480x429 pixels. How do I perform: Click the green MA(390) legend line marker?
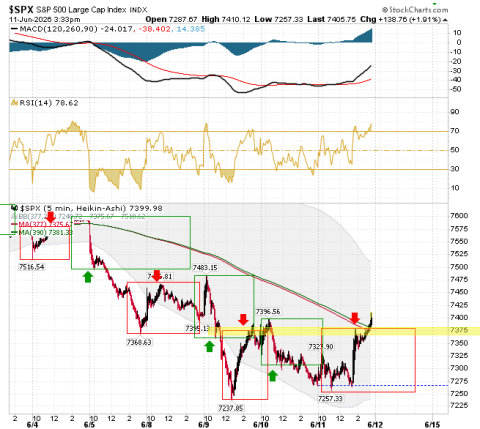14,232
